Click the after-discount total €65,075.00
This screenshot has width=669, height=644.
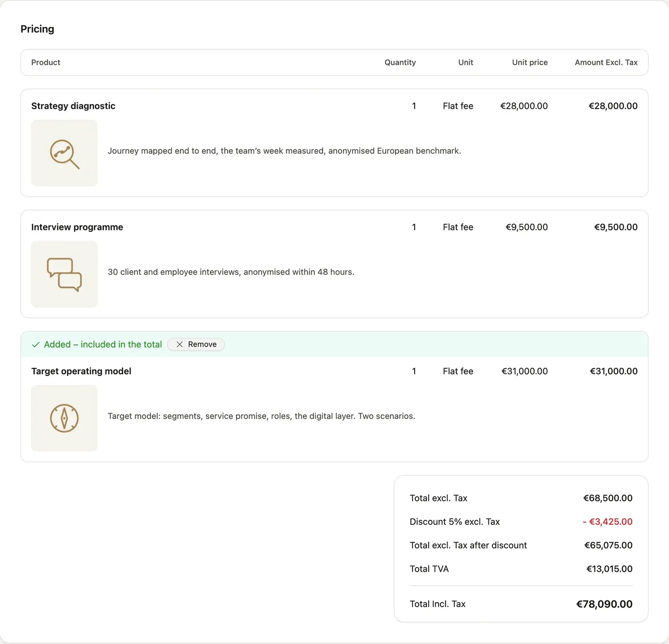(x=608, y=546)
